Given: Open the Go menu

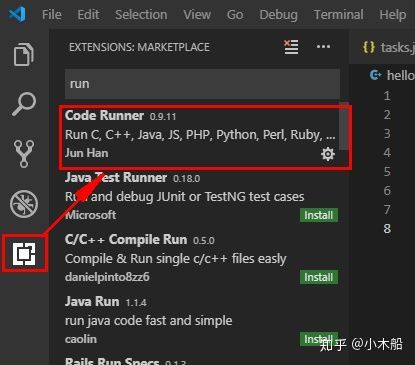Looking at the screenshot, I should 235,15.
